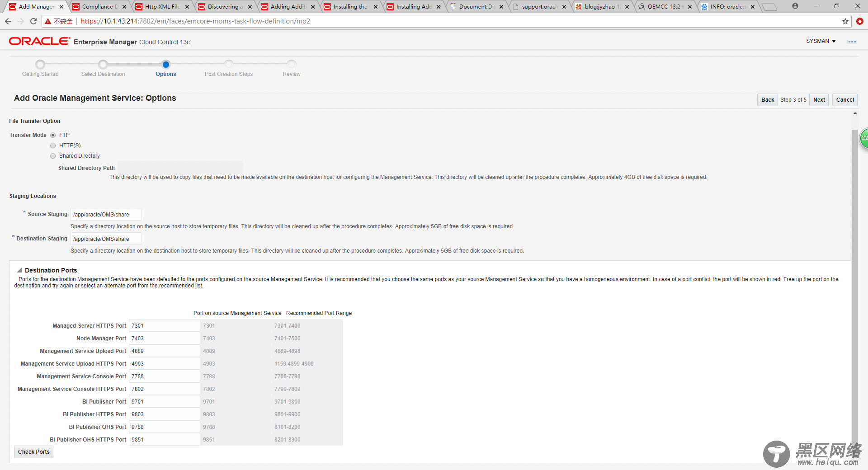Image resolution: width=868 pixels, height=470 pixels.
Task: Click the Source Staging field
Action: pyautogui.click(x=106, y=214)
